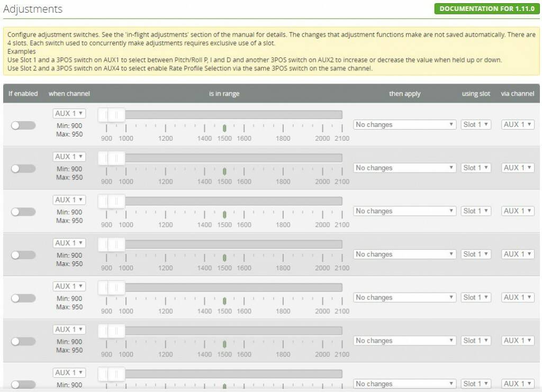Enable the fifth adjustment row toggle
Image resolution: width=542 pixels, height=392 pixels.
(23, 298)
